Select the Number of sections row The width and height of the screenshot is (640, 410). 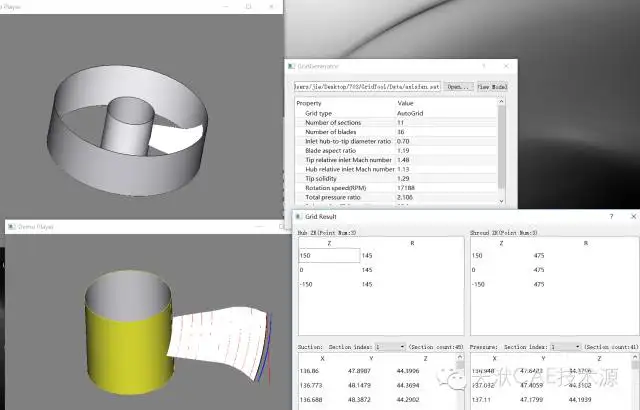pos(396,122)
